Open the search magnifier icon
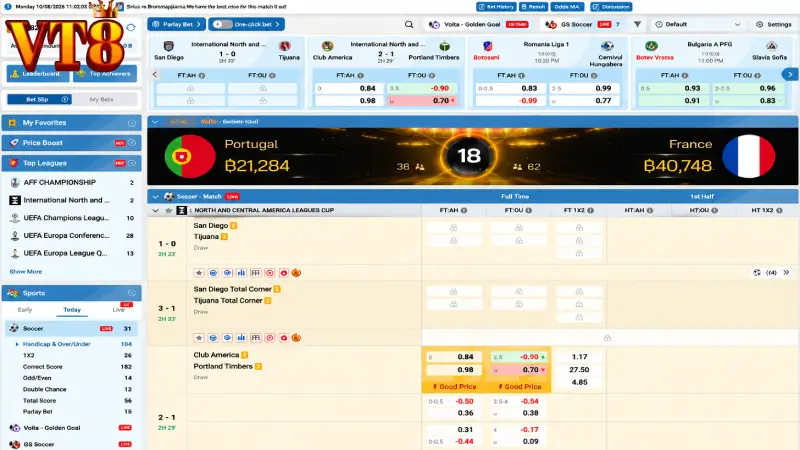Image resolution: width=800 pixels, height=450 pixels. pos(409,24)
